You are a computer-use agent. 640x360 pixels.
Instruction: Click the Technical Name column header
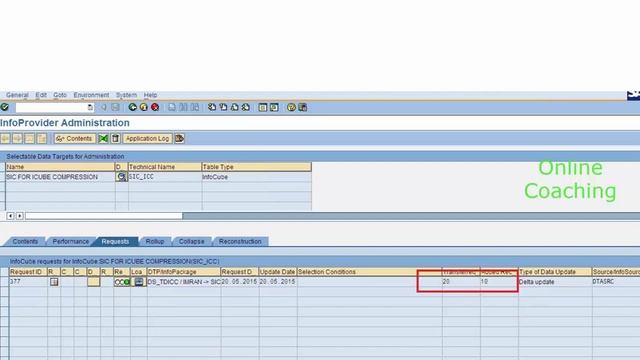[x=165, y=167]
